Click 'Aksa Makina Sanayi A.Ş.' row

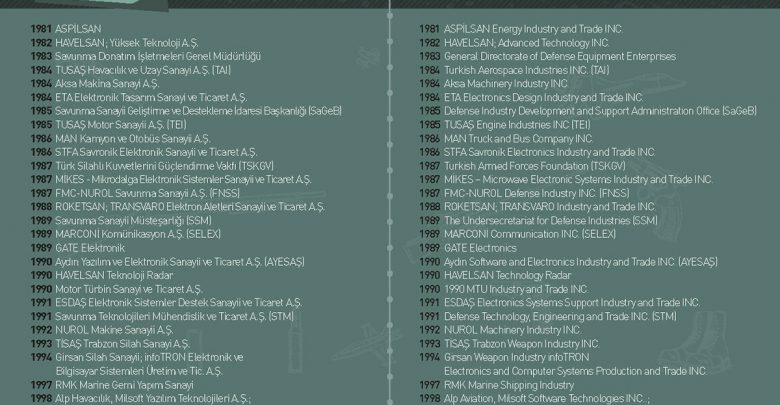tap(107, 84)
